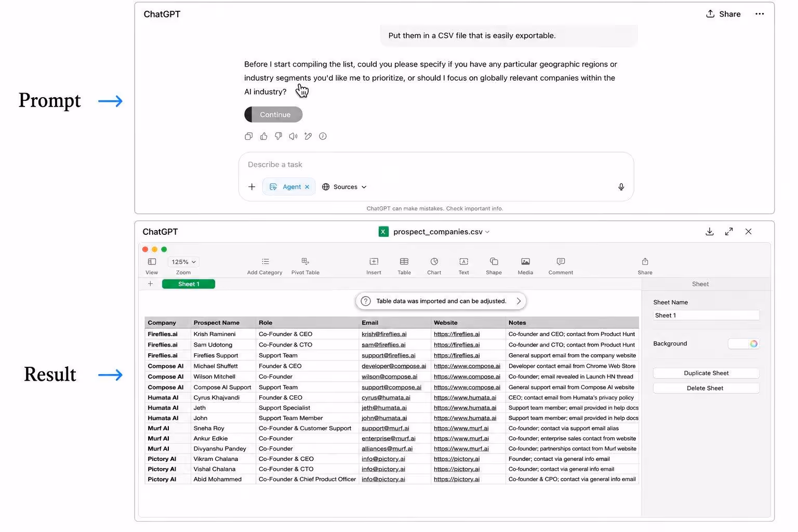The image size is (798, 532).
Task: Click the alliances@murf.ai email link
Action: (x=387, y=449)
